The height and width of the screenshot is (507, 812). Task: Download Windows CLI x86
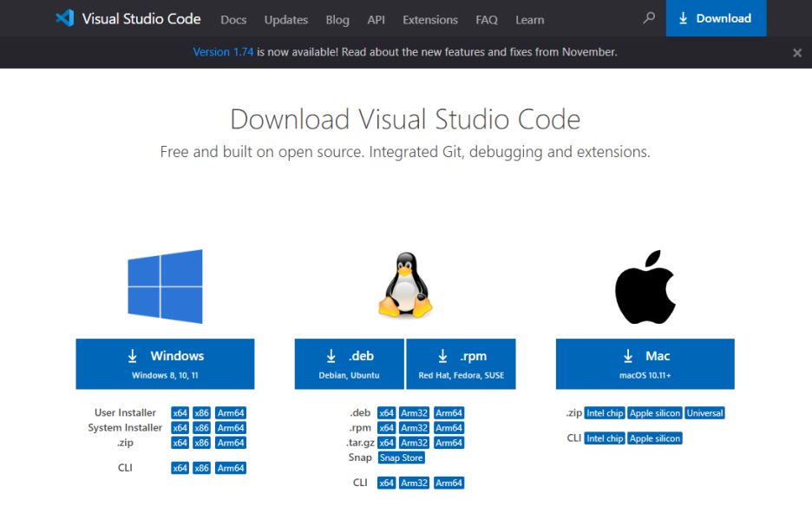point(201,468)
